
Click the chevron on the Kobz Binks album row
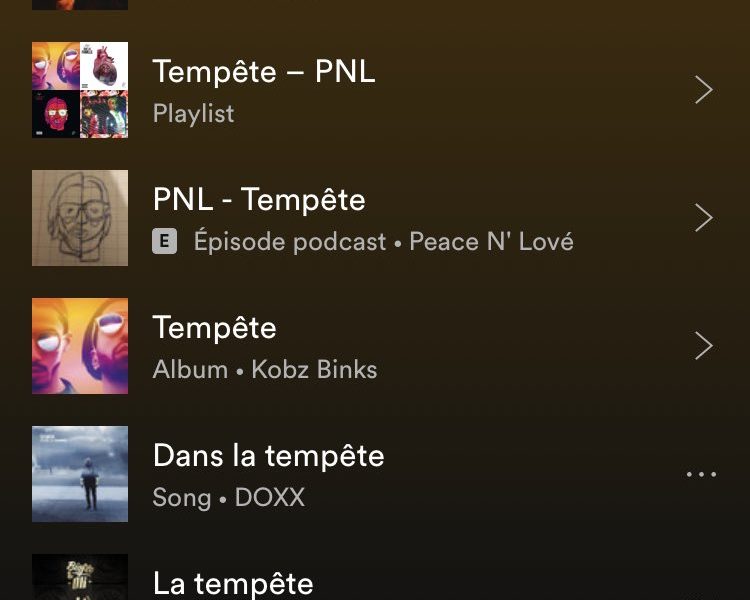pos(704,346)
